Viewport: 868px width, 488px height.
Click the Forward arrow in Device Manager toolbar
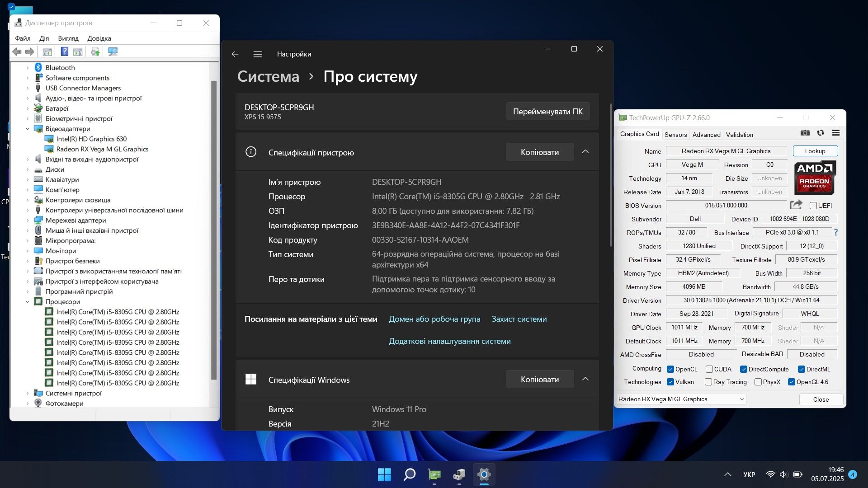30,52
